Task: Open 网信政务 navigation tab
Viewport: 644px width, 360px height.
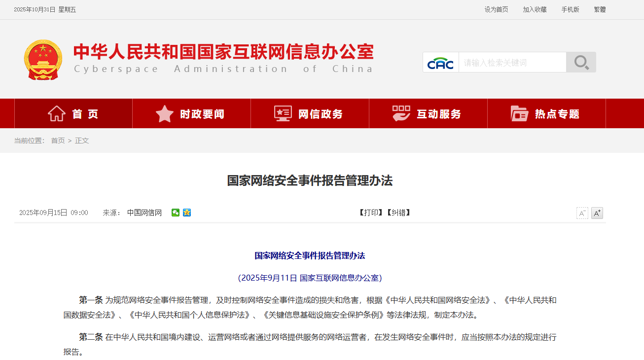Action: point(310,114)
